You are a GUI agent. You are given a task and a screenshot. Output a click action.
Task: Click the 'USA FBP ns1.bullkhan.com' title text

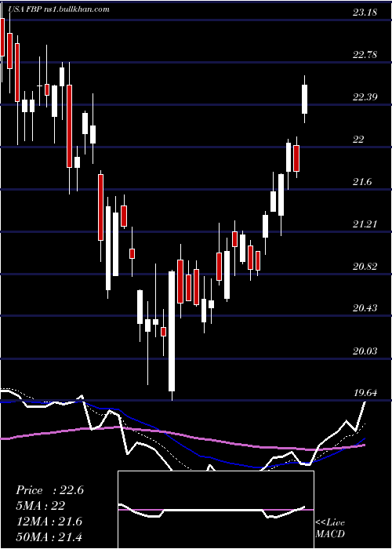(x=58, y=9)
